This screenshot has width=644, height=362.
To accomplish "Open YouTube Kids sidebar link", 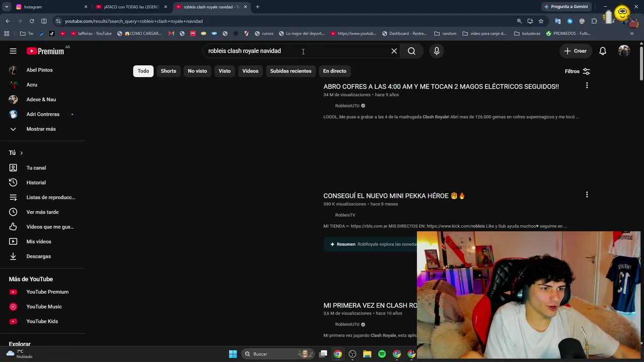I will pyautogui.click(x=42, y=321).
